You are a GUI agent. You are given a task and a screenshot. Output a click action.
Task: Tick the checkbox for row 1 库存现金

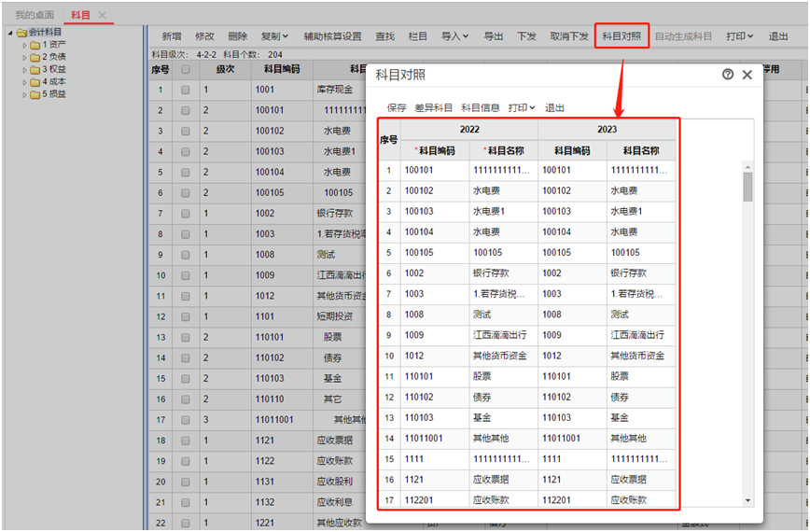coord(186,91)
